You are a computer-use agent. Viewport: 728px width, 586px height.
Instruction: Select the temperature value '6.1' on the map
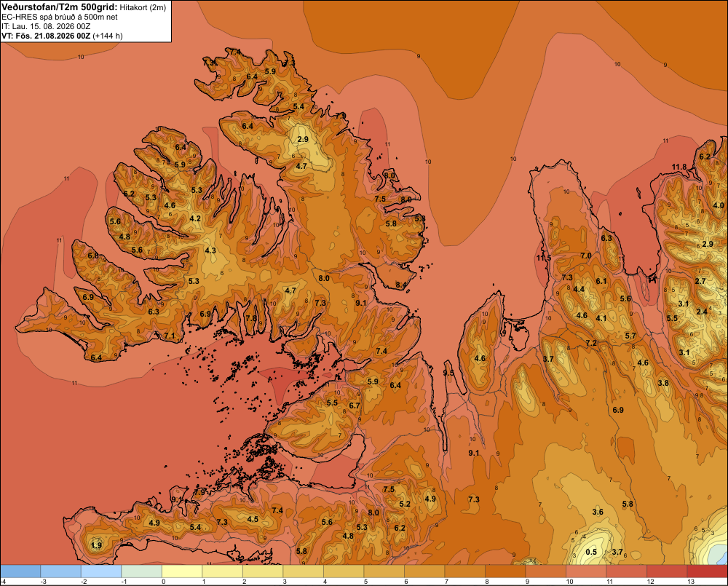click(601, 281)
